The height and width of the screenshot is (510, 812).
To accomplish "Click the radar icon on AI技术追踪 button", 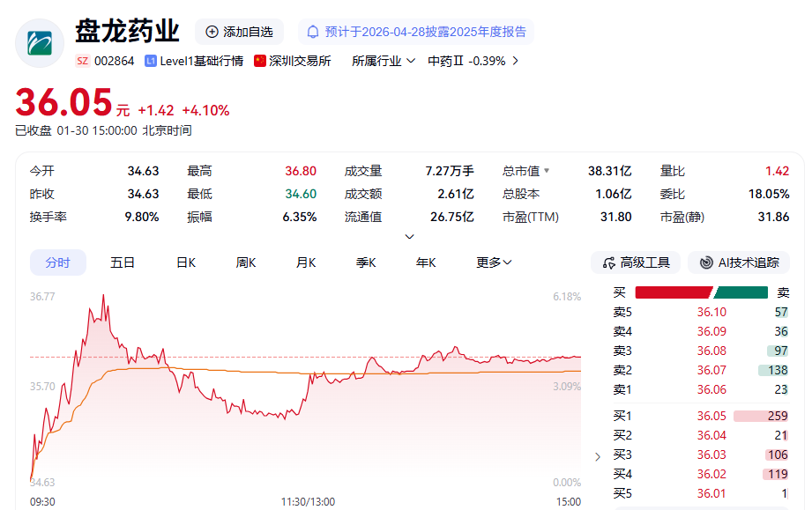I will tap(706, 262).
